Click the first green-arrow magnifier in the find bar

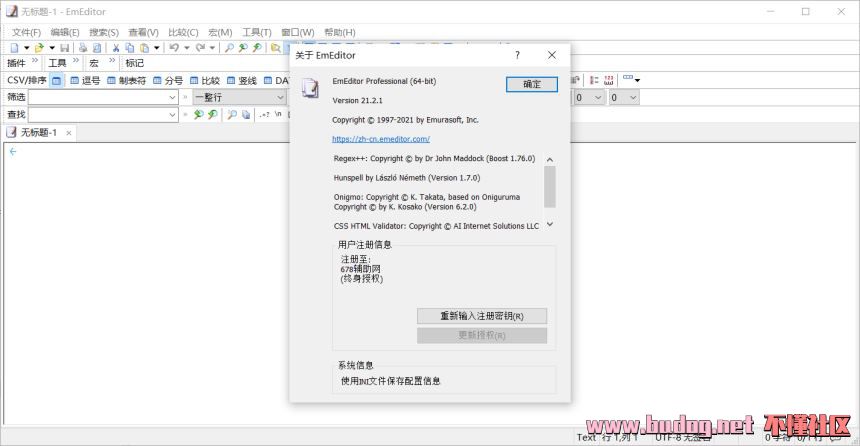pos(199,114)
